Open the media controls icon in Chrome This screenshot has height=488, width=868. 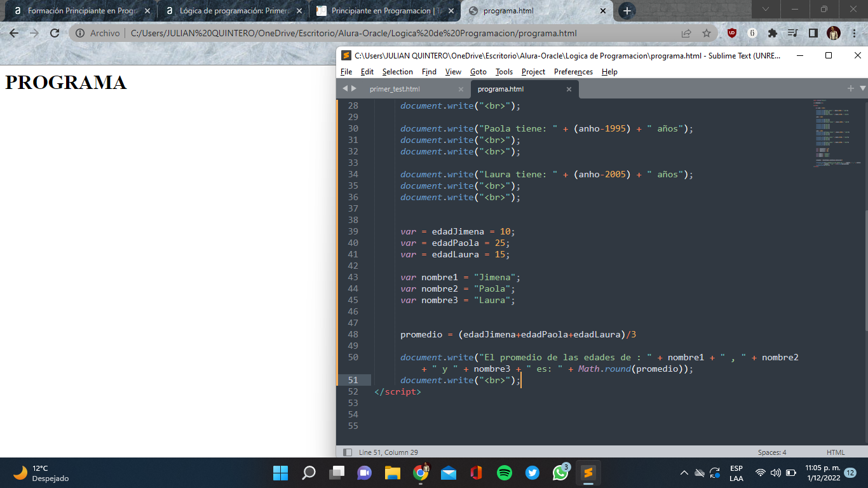point(792,33)
